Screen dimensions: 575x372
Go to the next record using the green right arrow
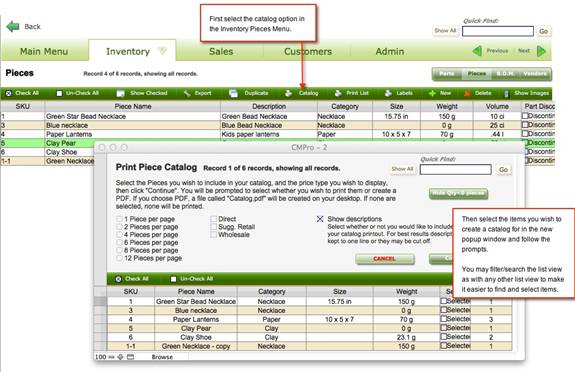tap(541, 51)
